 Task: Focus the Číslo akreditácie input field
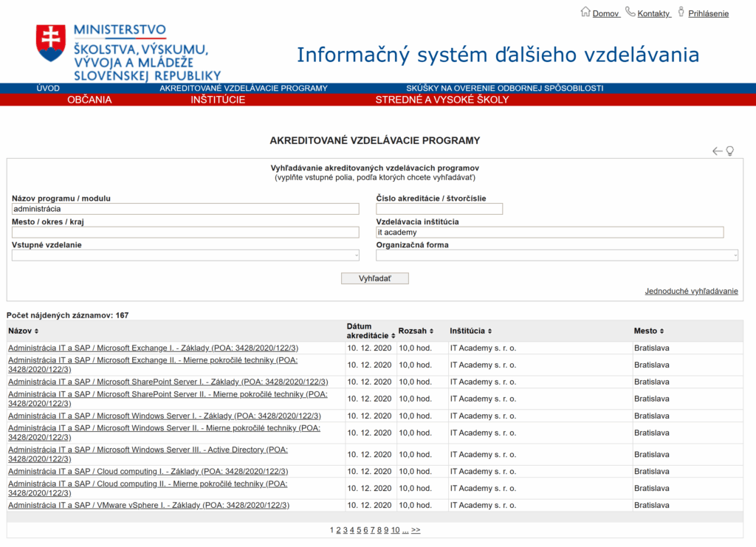[439, 209]
